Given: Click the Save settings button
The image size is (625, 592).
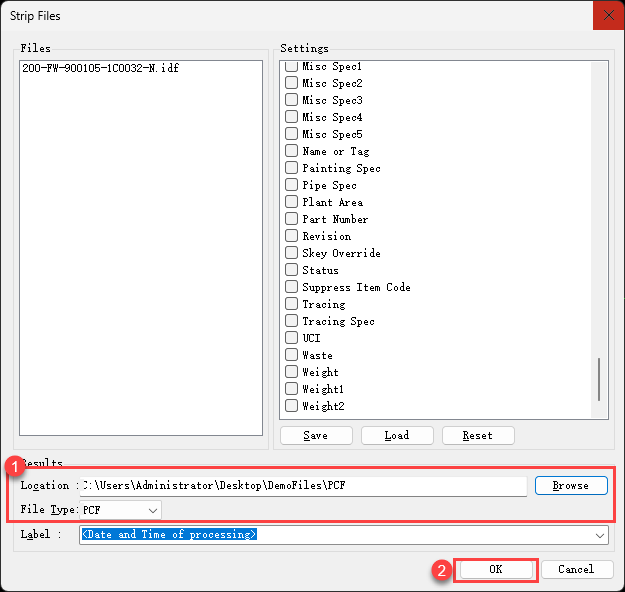Looking at the screenshot, I should 315,435.
